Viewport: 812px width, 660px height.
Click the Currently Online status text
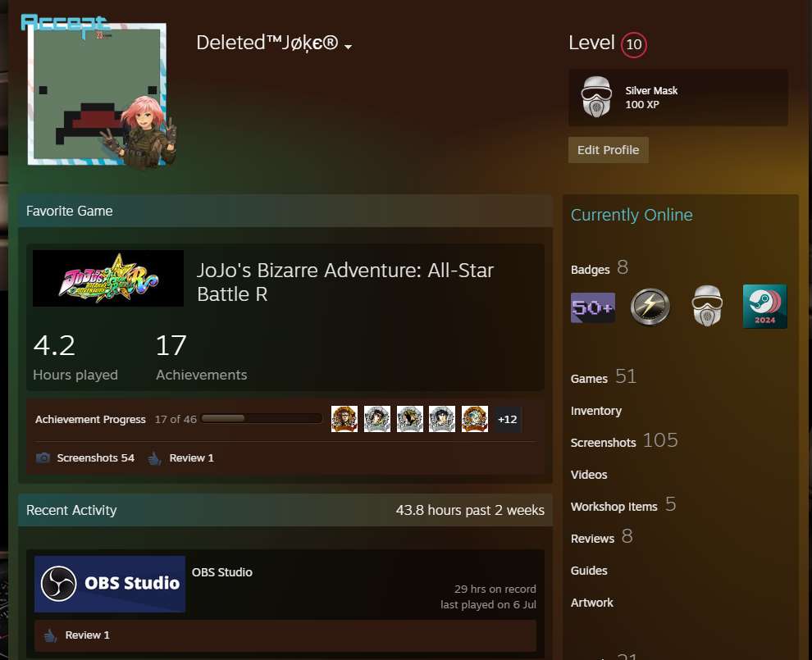[x=632, y=215]
